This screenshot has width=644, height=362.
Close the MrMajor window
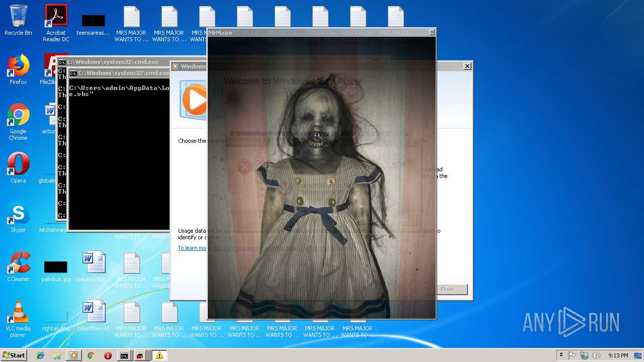[x=432, y=32]
